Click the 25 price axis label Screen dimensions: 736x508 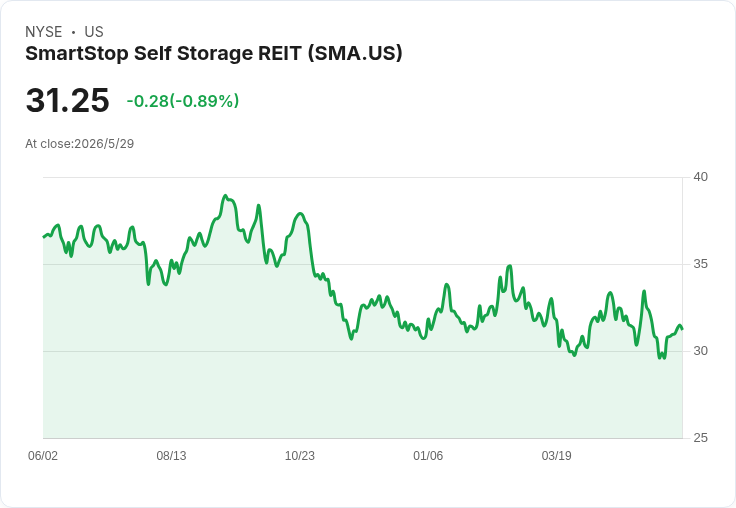700,438
